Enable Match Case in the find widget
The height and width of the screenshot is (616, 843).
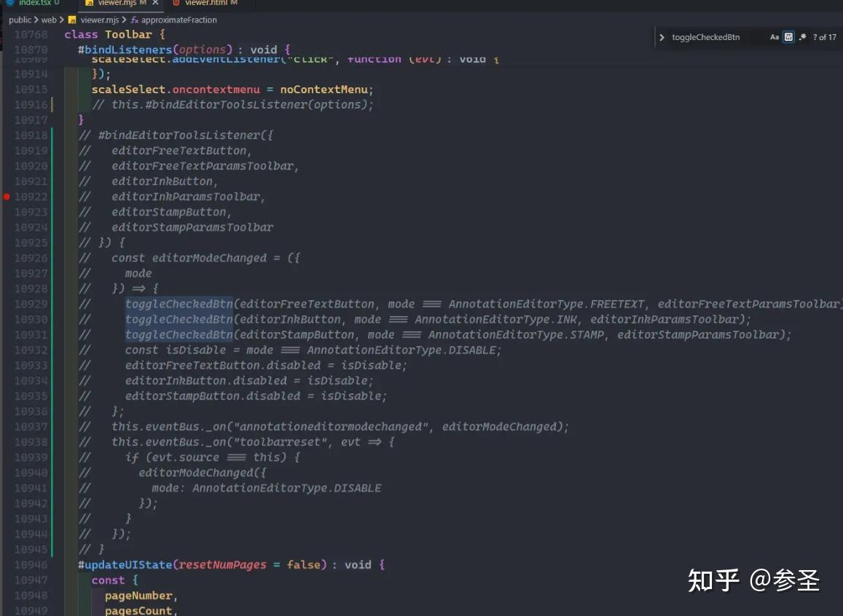coord(775,37)
